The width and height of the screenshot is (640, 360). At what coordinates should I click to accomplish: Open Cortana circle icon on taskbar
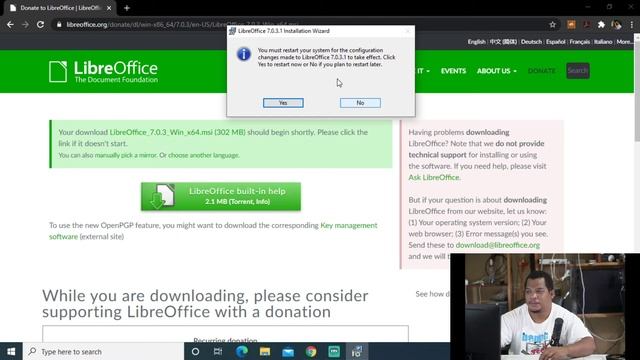(x=195, y=351)
